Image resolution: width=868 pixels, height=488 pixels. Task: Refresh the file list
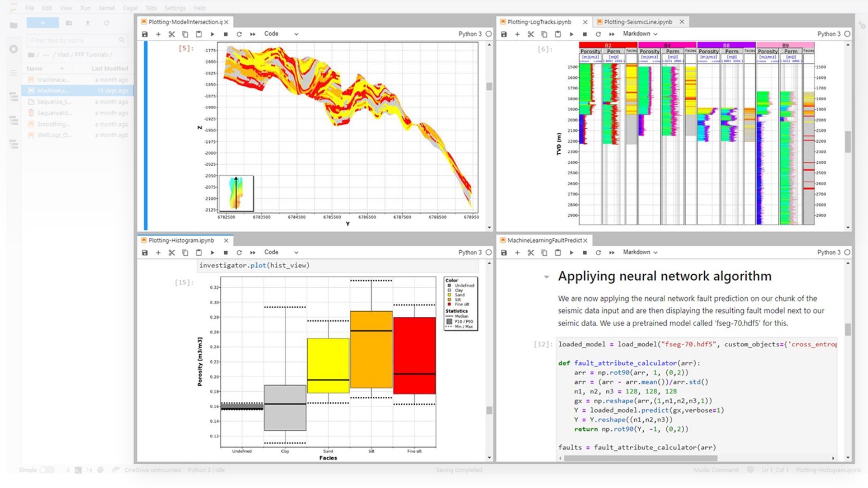pyautogui.click(x=107, y=23)
